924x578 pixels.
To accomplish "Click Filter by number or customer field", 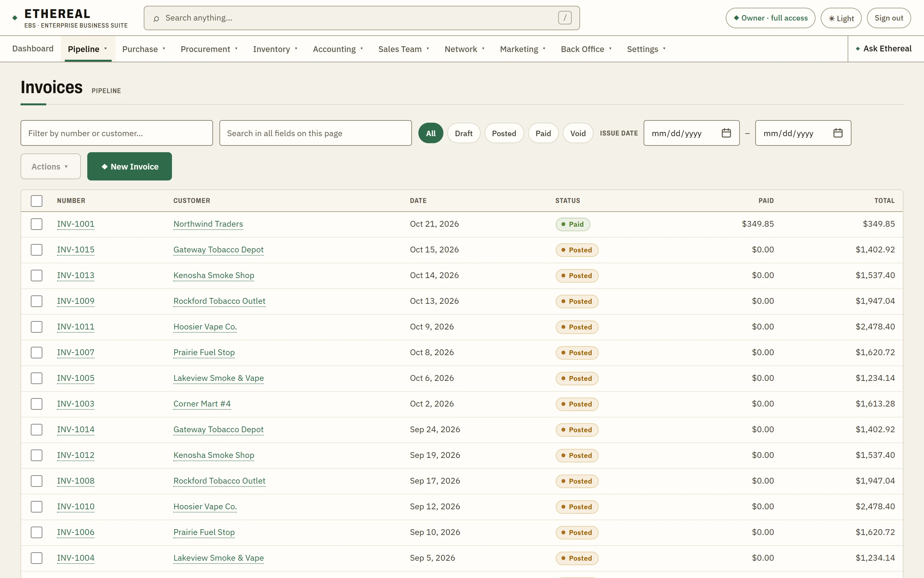I will click(x=117, y=133).
